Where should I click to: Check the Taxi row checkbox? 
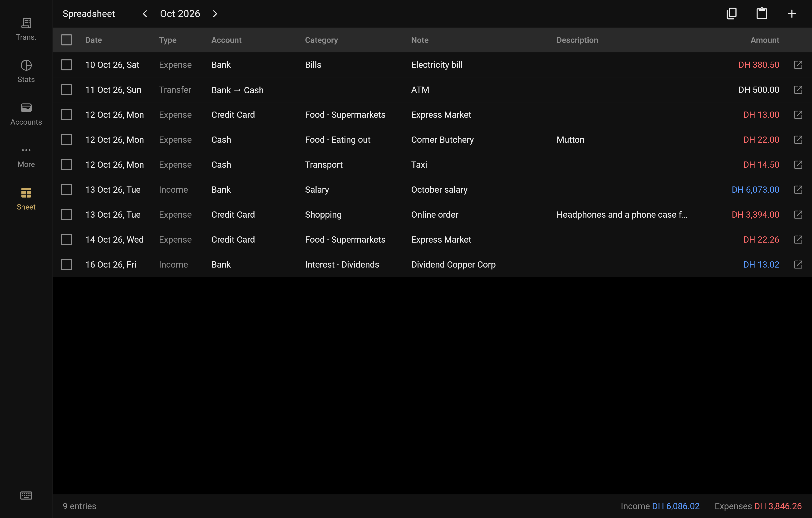66,165
